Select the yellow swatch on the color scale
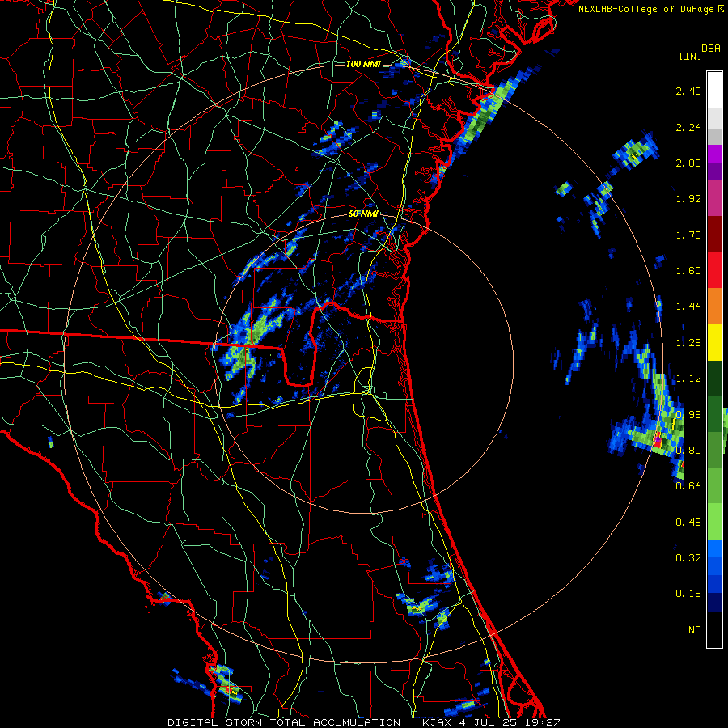Screen dimensions: 728x728 tap(714, 342)
